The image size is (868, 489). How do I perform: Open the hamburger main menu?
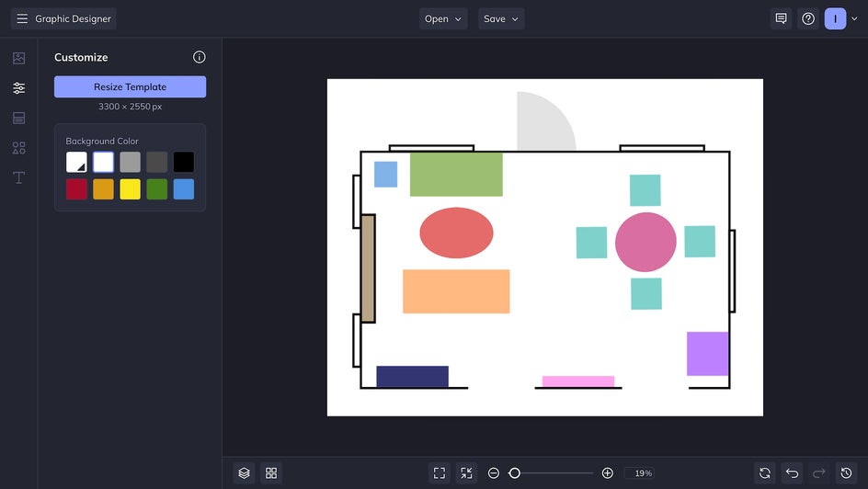coord(22,18)
